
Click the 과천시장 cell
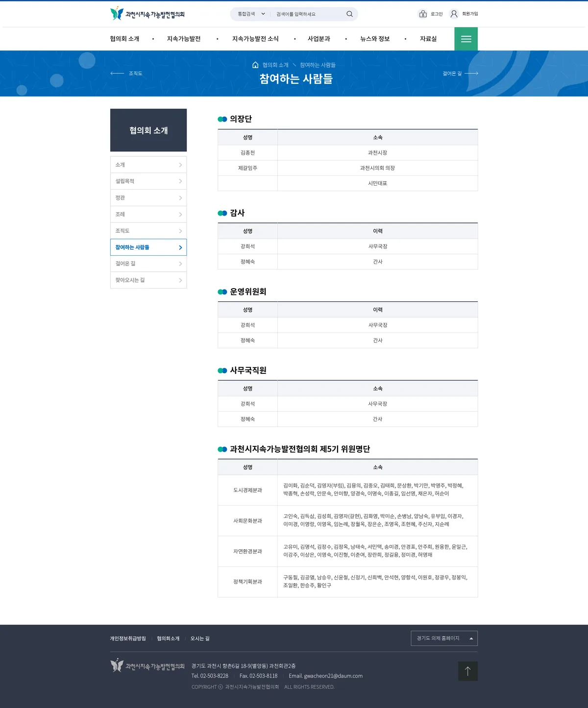tap(377, 153)
